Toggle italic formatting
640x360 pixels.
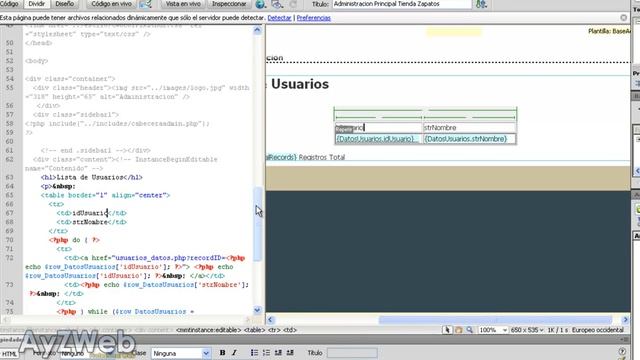click(x=234, y=353)
